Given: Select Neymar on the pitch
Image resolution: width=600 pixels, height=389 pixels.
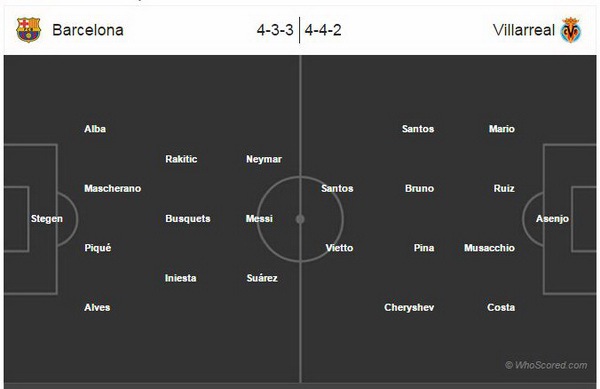Looking at the screenshot, I should tap(264, 159).
